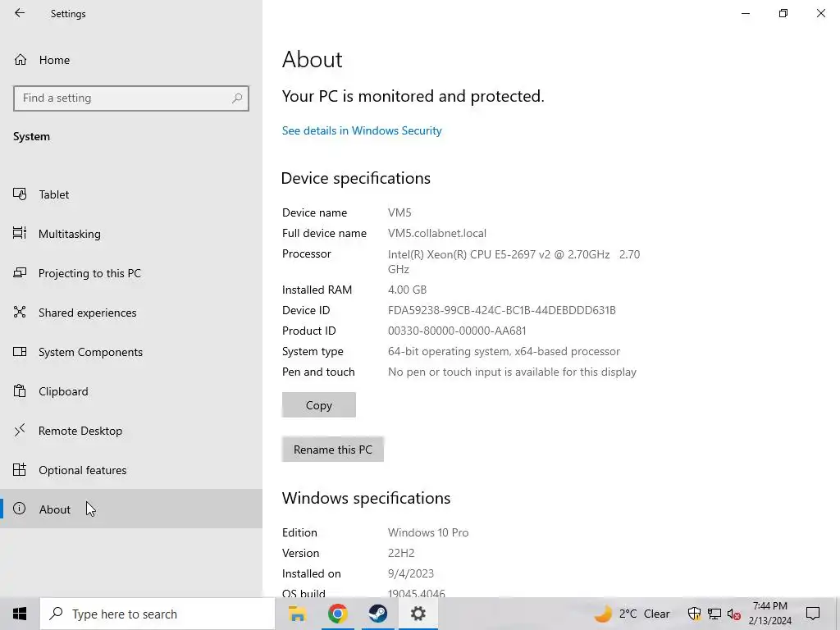
Task: Click the About info icon
Action: coord(20,509)
